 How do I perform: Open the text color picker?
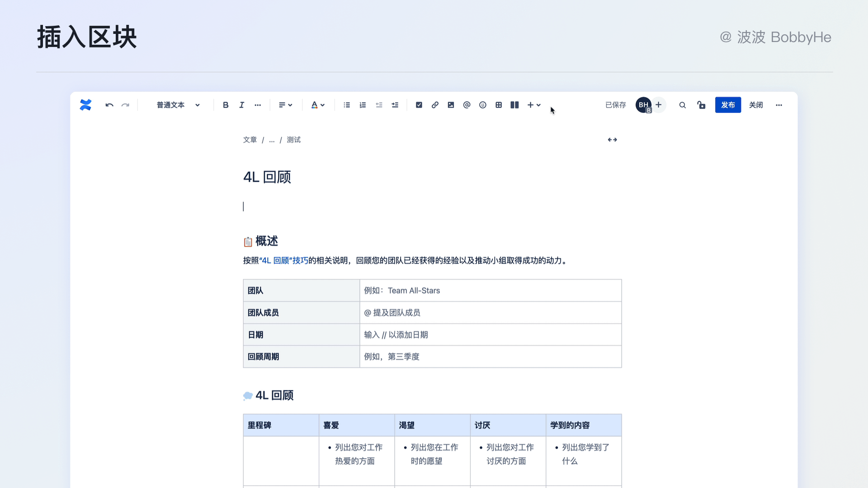point(318,105)
